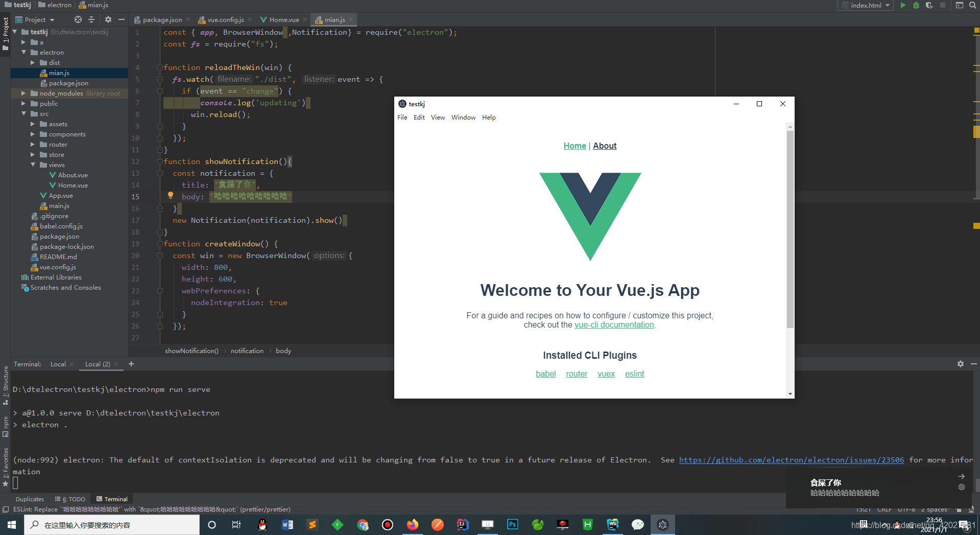Open Microsoft Word from the taskbar
The width and height of the screenshot is (980, 535).
288,525
